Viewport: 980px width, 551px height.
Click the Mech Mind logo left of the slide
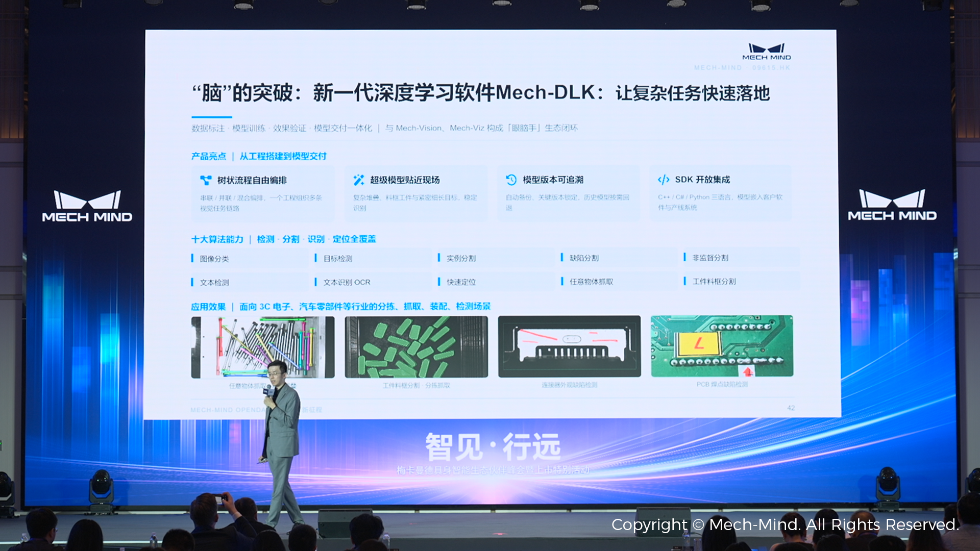pyautogui.click(x=87, y=206)
